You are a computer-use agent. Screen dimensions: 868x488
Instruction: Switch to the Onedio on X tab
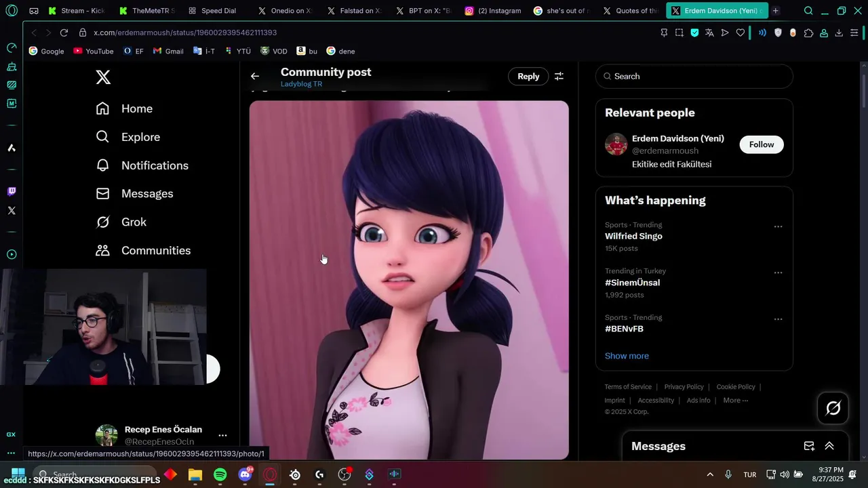[x=286, y=11]
